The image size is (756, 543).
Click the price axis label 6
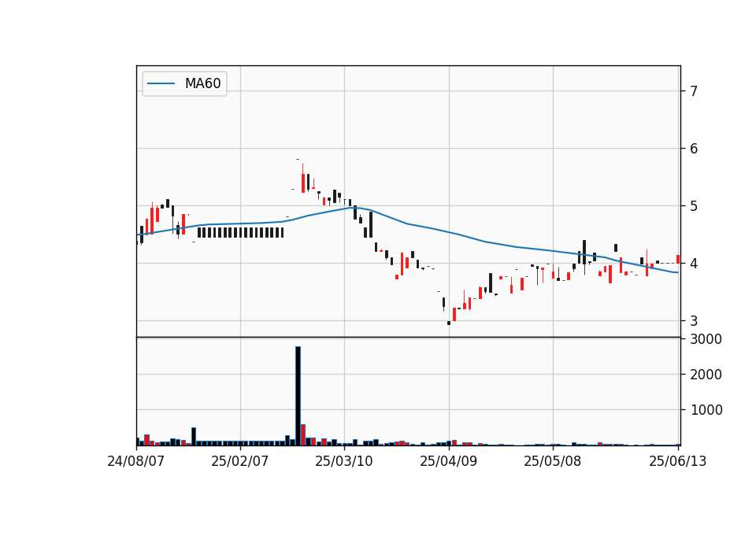pyautogui.click(x=694, y=149)
